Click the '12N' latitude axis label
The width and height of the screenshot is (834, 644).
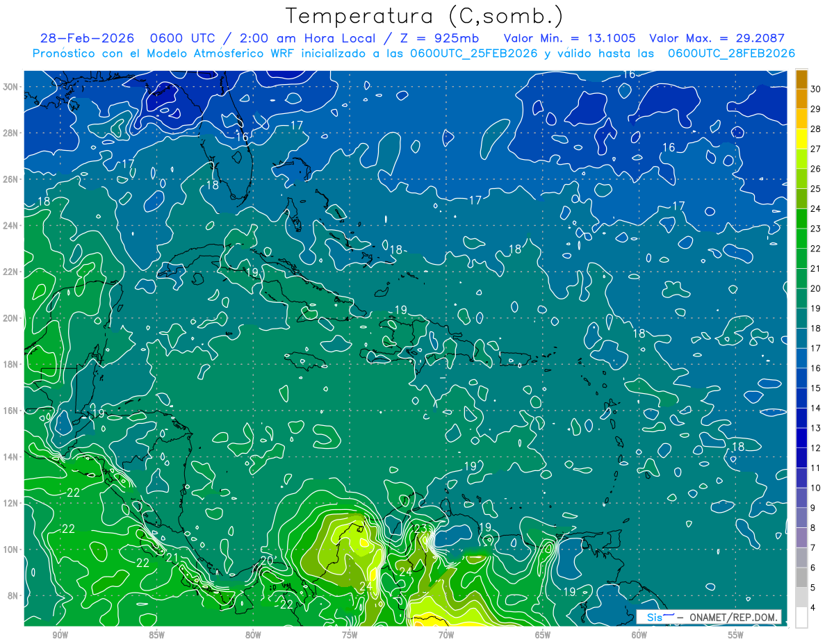point(12,503)
